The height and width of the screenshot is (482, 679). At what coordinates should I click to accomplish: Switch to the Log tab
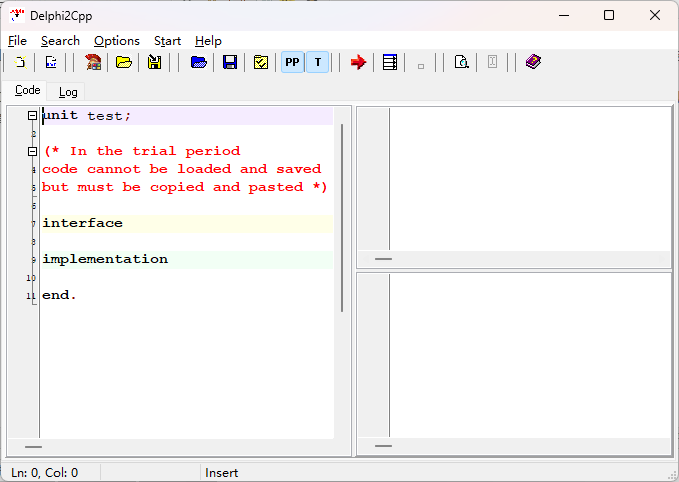click(x=68, y=92)
